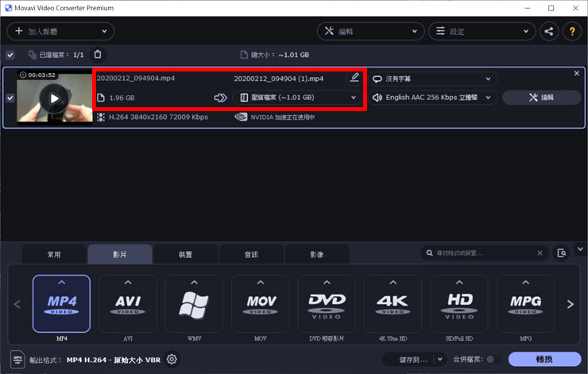Open the save-to folder dropdown arrow

click(440, 360)
